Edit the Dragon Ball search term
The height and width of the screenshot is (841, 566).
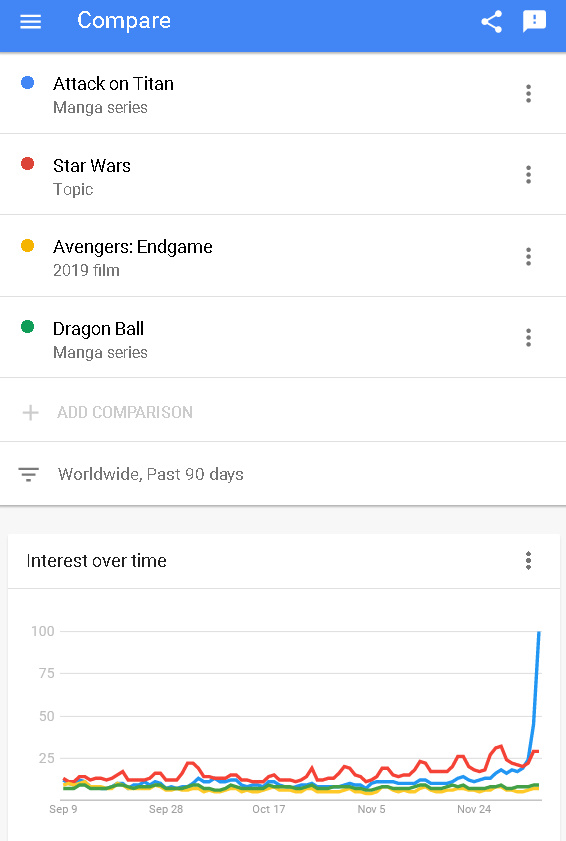[98, 329]
